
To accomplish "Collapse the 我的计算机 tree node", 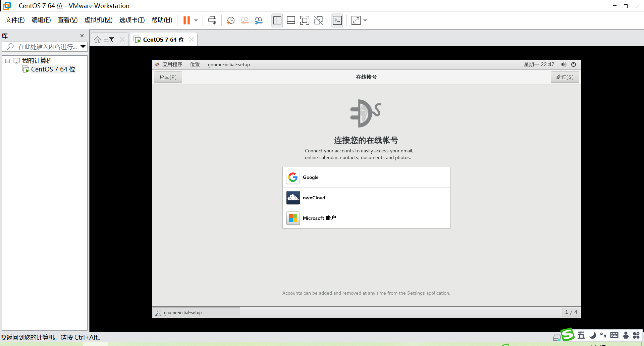I will point(7,61).
